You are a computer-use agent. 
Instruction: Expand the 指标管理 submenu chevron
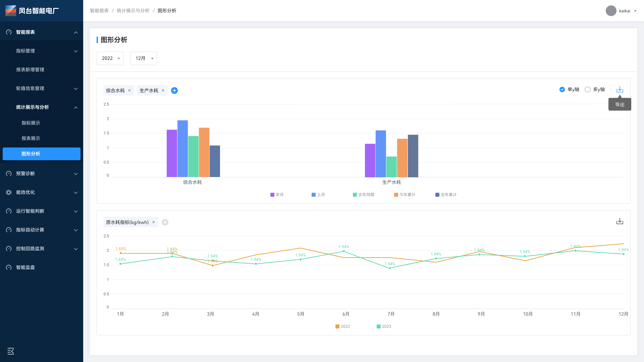coord(76,51)
